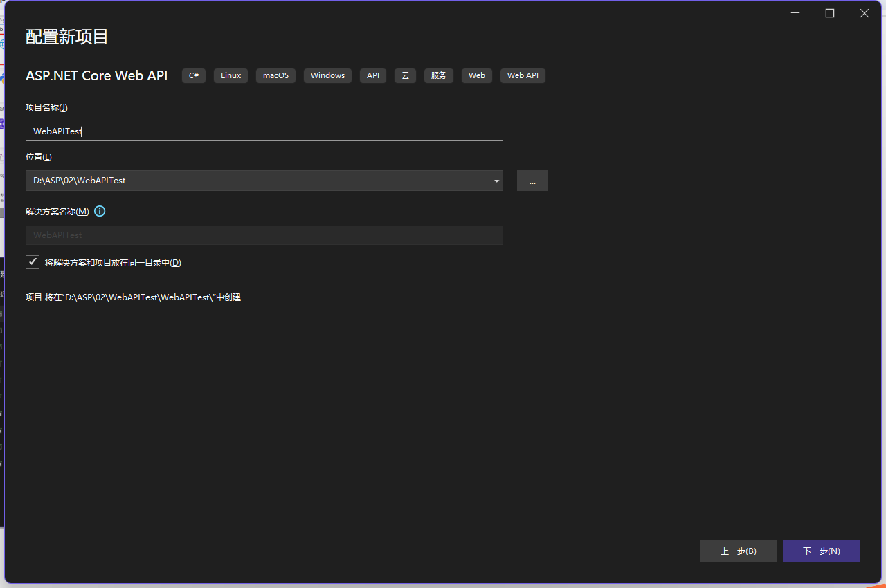This screenshot has height=588, width=886.
Task: Open the browse folder button (...)
Action: [532, 181]
